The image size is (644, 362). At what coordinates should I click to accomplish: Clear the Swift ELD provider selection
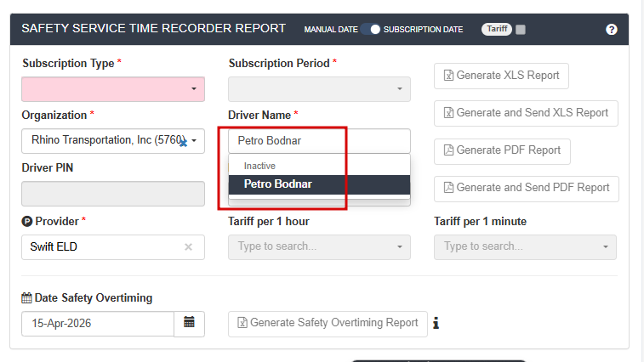point(189,247)
